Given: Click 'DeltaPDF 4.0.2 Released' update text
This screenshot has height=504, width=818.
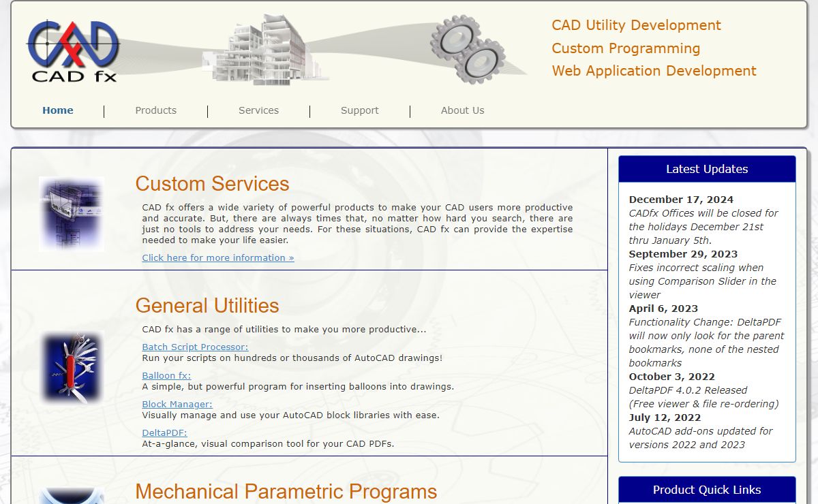Looking at the screenshot, I should click(x=688, y=390).
